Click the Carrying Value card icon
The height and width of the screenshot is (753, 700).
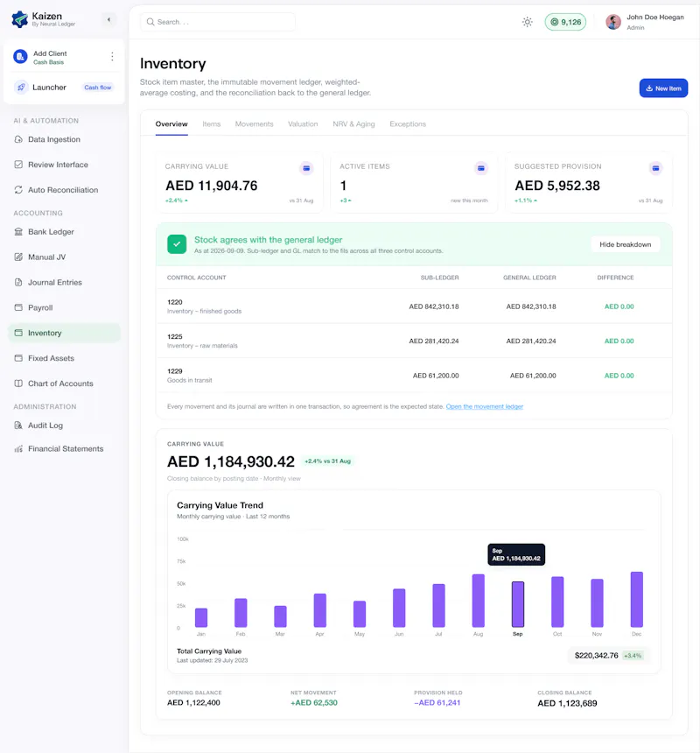point(306,168)
